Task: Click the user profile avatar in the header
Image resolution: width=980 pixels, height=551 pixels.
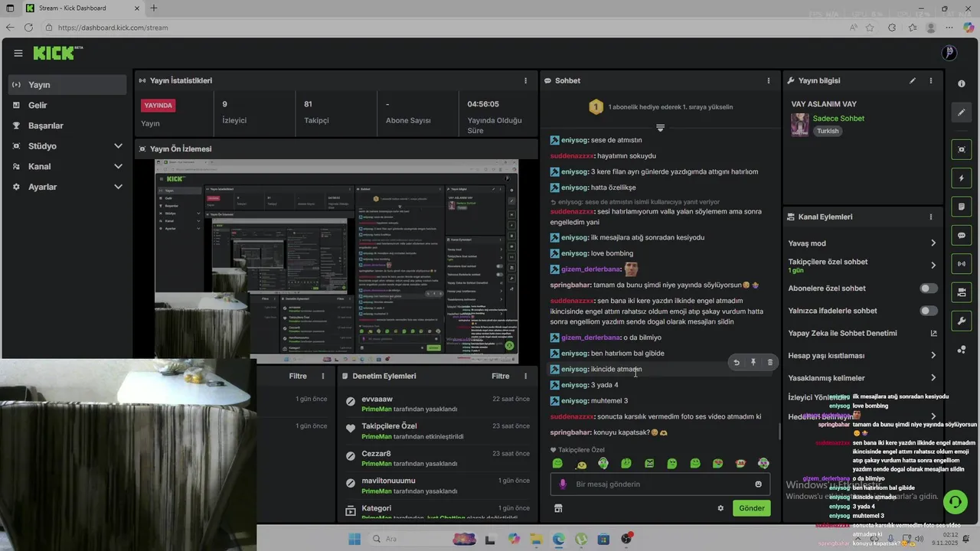Action: pos(949,53)
